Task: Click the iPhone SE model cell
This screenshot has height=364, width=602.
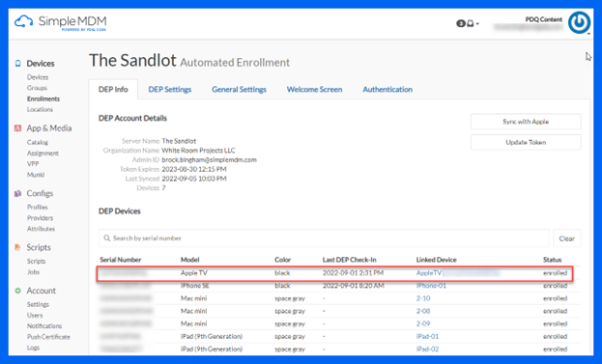Action: click(194, 286)
